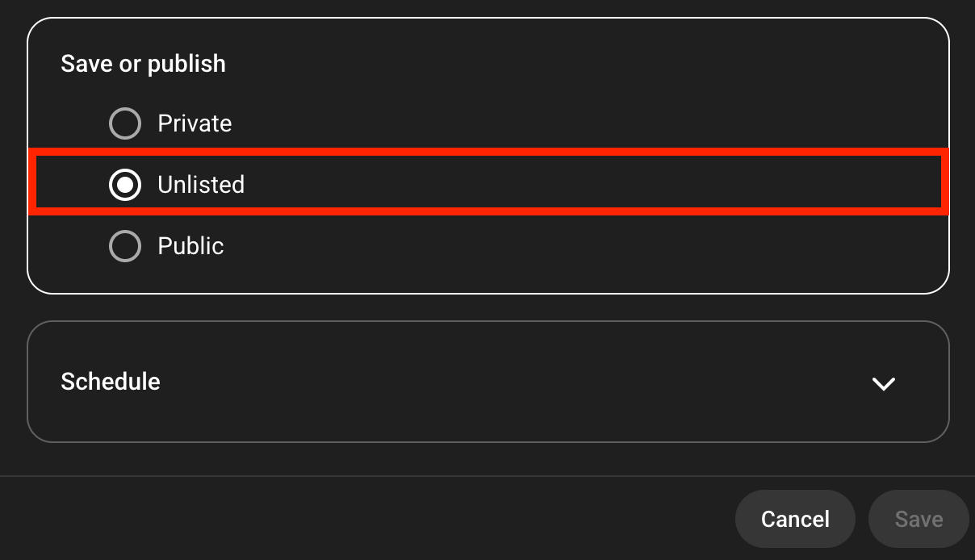Viewport: 975px width, 560px height.
Task: Select the Unlisted radio button
Action: [125, 185]
